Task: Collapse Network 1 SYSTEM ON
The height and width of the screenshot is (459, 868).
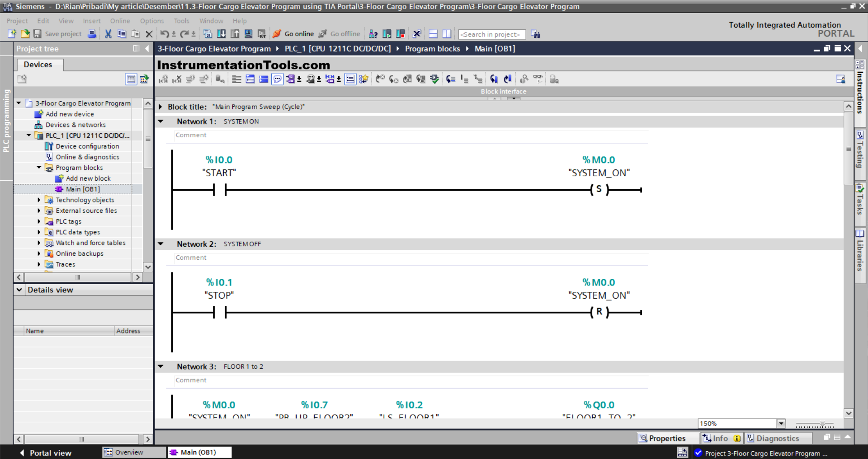Action: (160, 121)
